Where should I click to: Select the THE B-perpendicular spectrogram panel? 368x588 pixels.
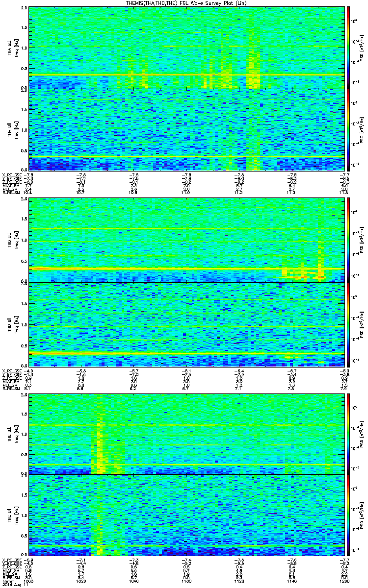point(186,433)
